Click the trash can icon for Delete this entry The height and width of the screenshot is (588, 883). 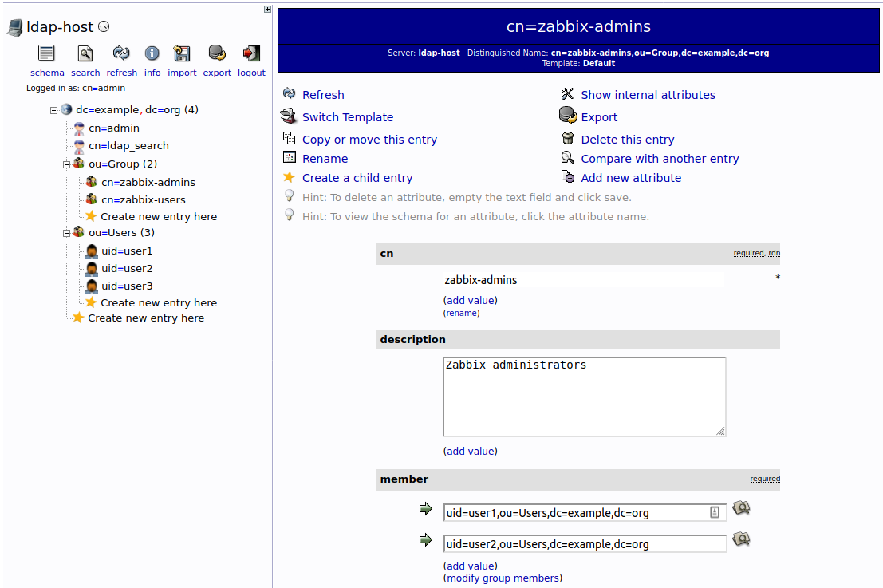(568, 138)
